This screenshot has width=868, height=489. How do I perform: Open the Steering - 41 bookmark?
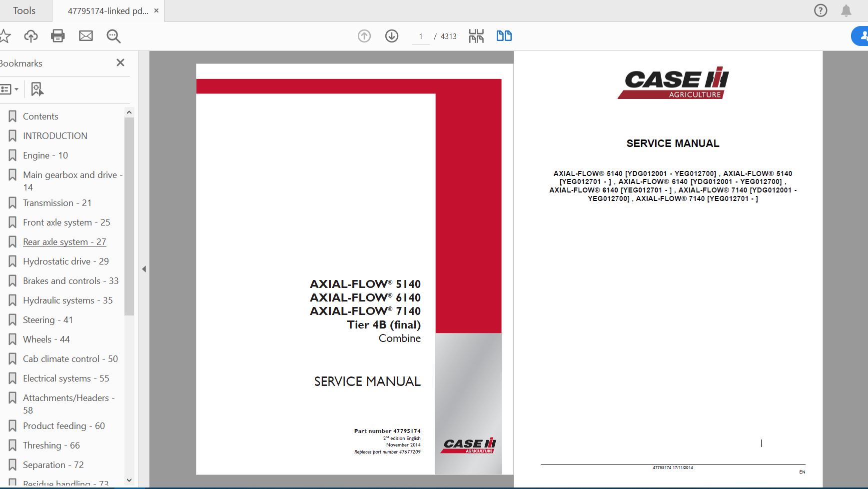point(48,320)
